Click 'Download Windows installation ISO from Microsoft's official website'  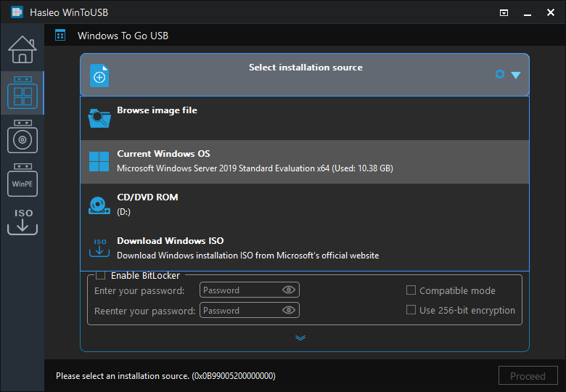click(248, 256)
